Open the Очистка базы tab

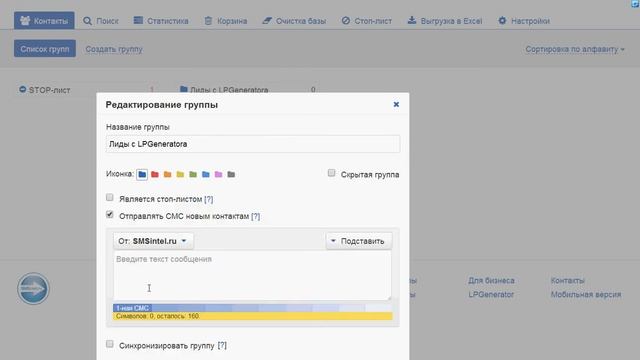pyautogui.click(x=294, y=20)
